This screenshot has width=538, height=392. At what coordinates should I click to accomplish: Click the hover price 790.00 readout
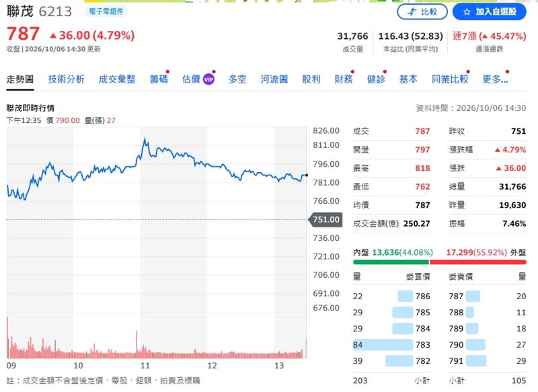click(68, 120)
